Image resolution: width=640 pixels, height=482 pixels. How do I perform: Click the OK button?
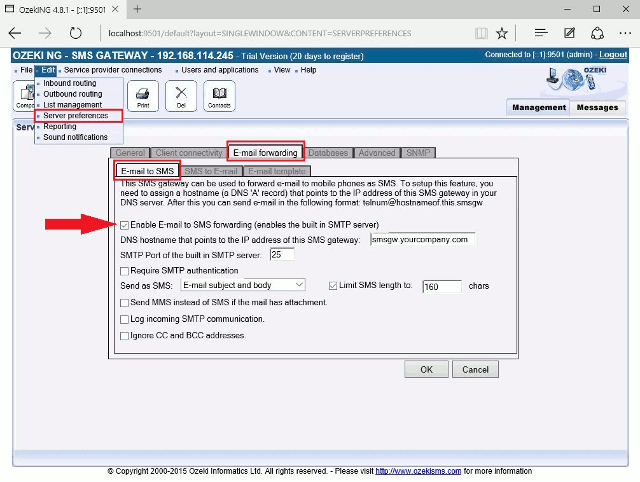426,369
